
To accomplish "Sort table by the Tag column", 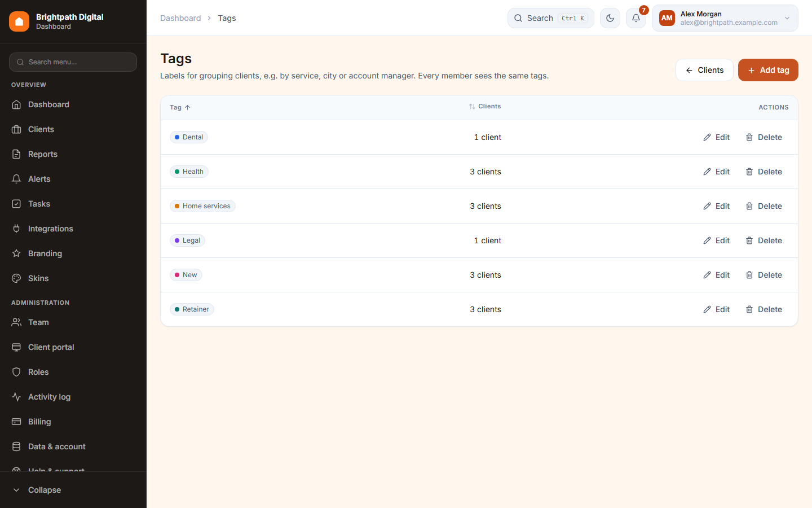I will pyautogui.click(x=180, y=107).
